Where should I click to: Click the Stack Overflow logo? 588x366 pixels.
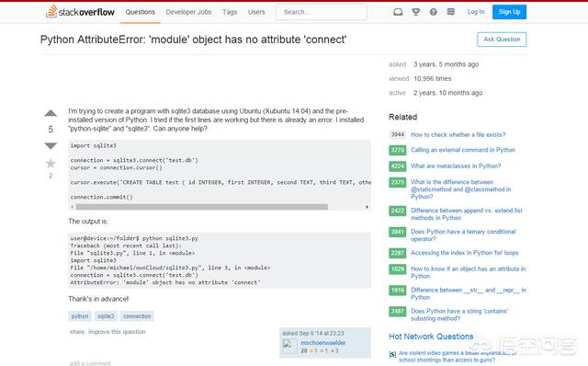tap(80, 12)
